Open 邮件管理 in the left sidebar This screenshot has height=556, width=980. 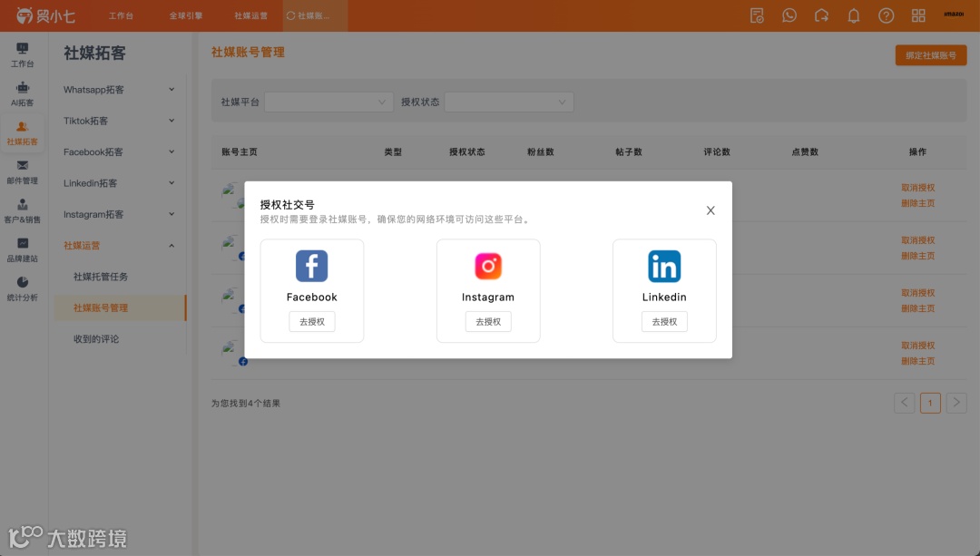click(23, 172)
